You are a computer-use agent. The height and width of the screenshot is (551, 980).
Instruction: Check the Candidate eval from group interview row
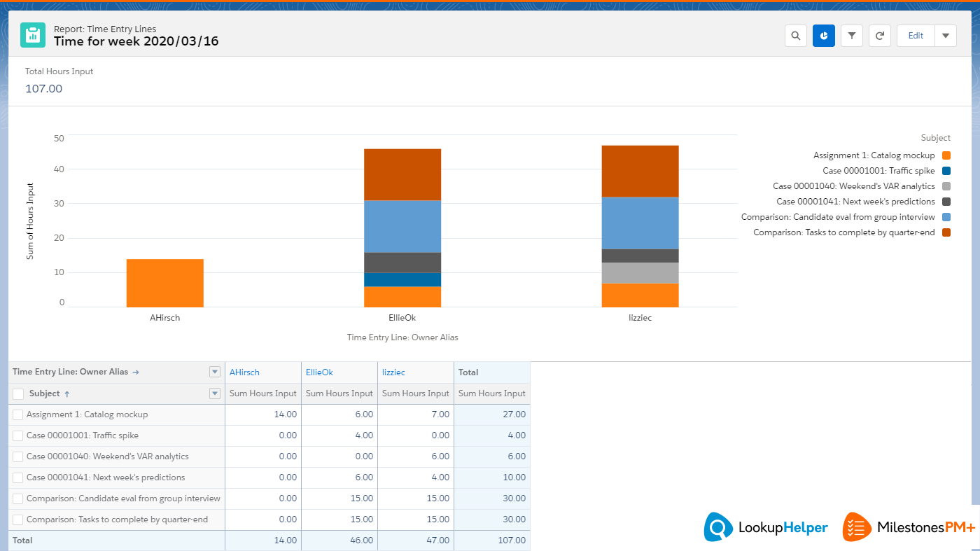coord(18,498)
